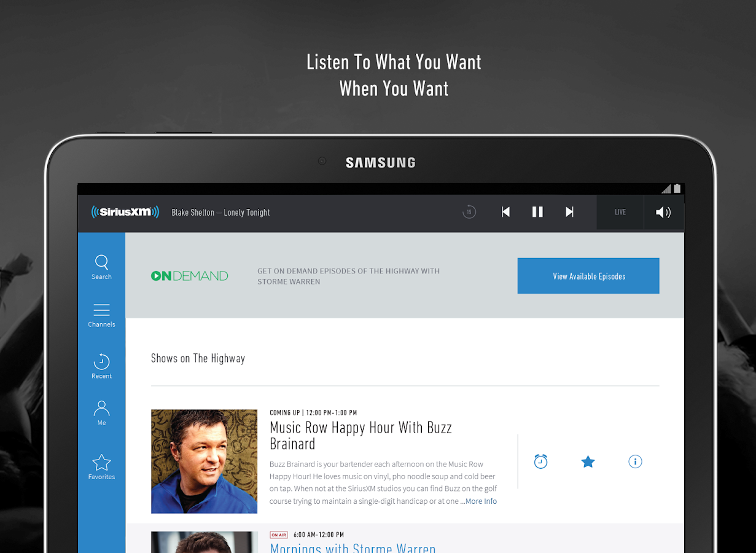Skip to the previous track

[x=505, y=212]
